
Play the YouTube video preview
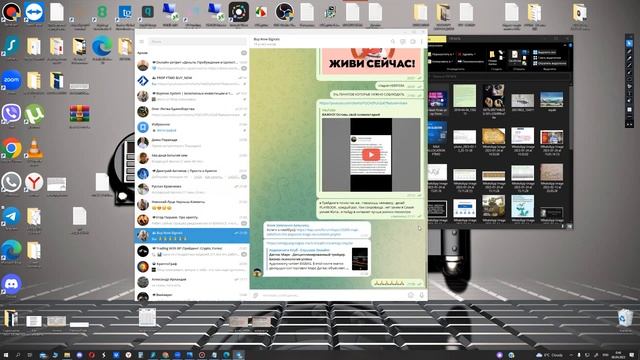(371, 155)
